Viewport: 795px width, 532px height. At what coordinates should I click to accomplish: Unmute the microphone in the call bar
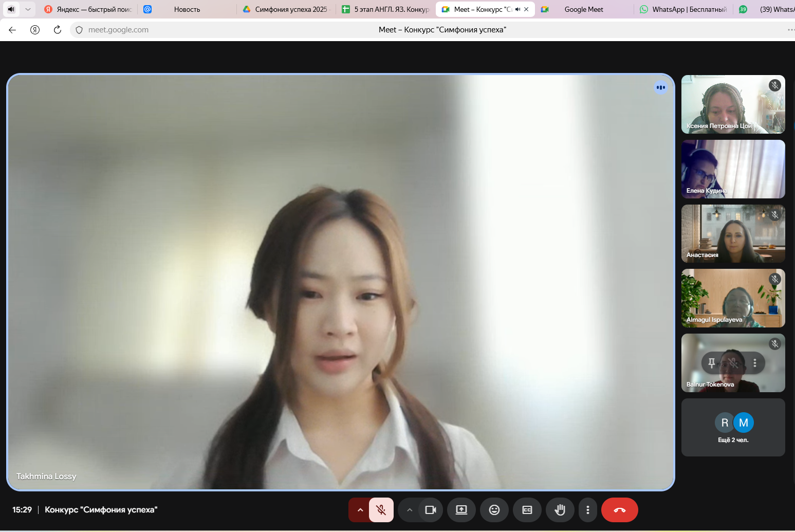point(381,510)
